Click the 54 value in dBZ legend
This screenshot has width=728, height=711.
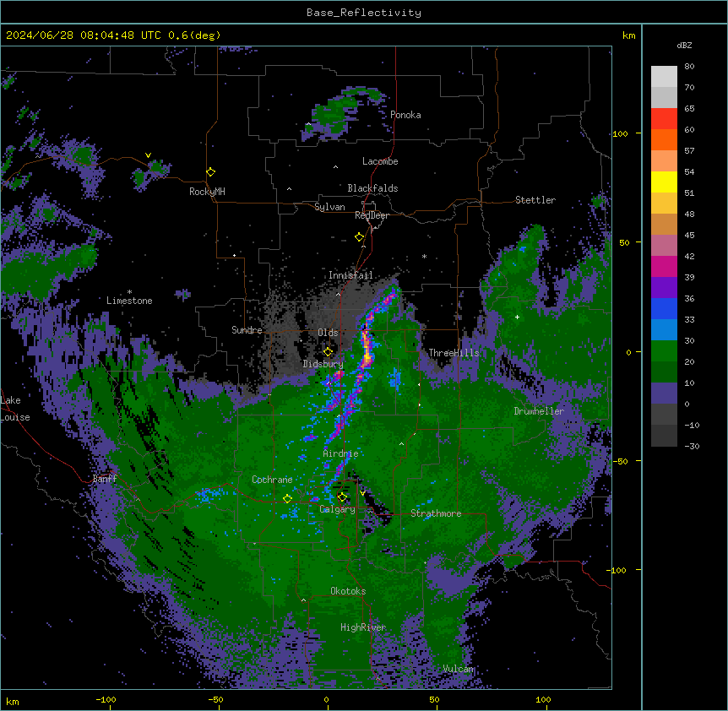pyautogui.click(x=689, y=171)
